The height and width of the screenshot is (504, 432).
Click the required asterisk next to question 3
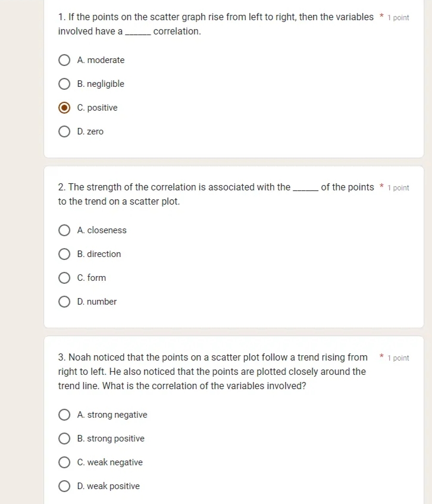tap(381, 357)
